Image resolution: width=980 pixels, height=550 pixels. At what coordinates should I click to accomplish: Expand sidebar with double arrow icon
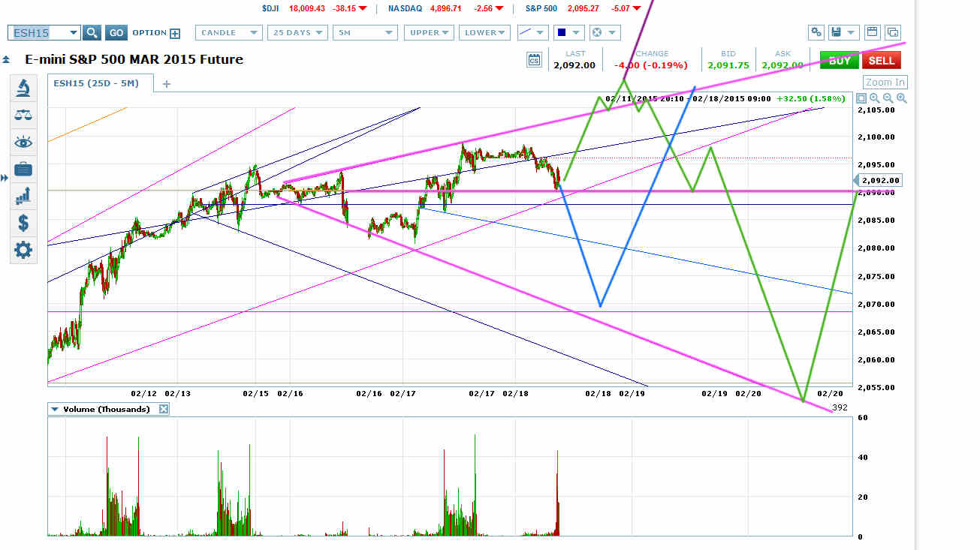(4, 178)
